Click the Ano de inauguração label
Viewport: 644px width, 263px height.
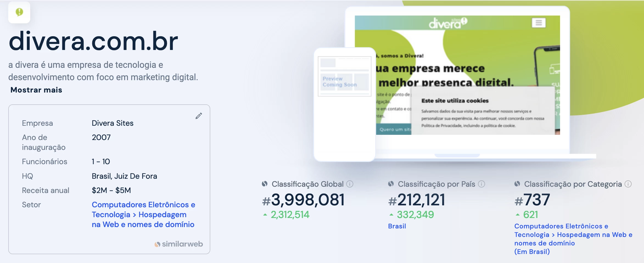44,142
